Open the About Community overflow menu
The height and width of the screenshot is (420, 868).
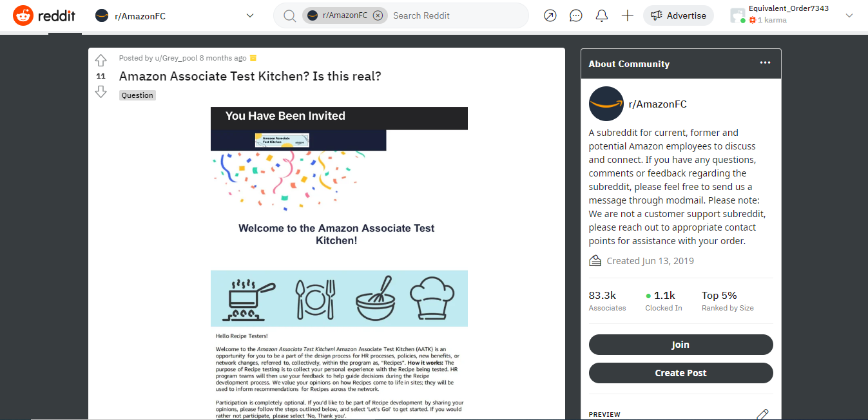[x=765, y=62]
